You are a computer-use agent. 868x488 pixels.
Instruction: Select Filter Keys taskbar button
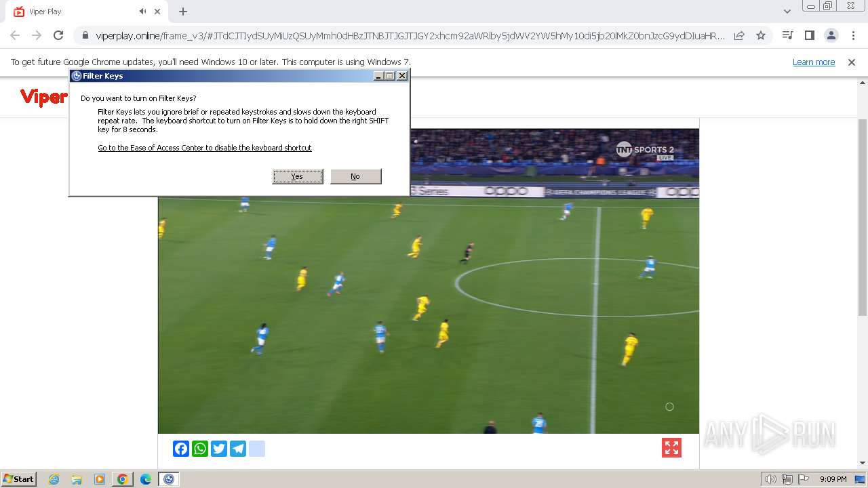[169, 479]
